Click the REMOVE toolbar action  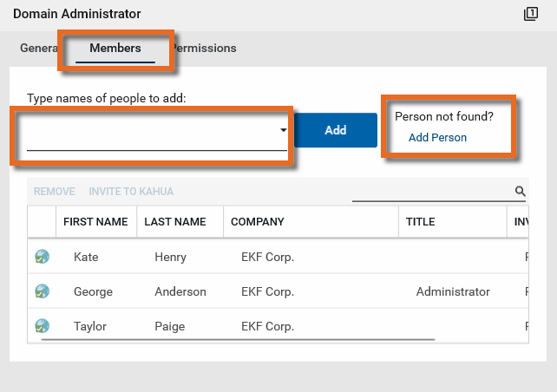pyautogui.click(x=54, y=192)
